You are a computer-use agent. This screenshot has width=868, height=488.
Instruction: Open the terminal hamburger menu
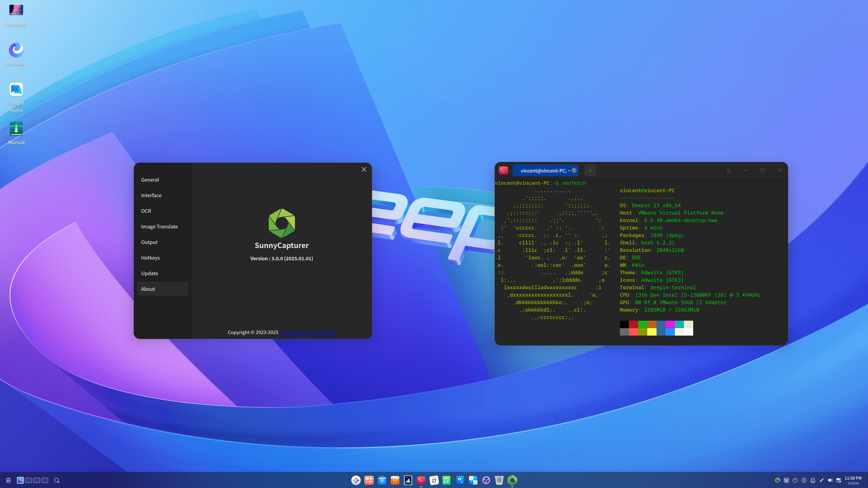coord(728,171)
